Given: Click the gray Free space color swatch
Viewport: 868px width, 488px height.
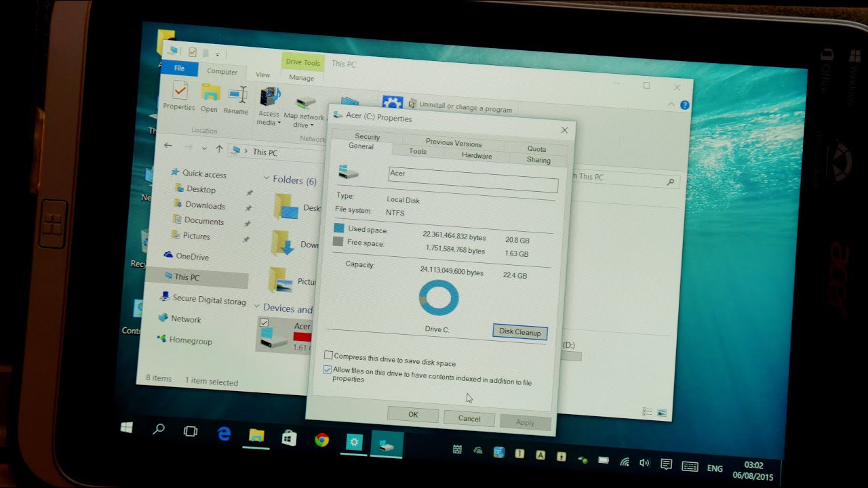Looking at the screenshot, I should click(x=338, y=241).
